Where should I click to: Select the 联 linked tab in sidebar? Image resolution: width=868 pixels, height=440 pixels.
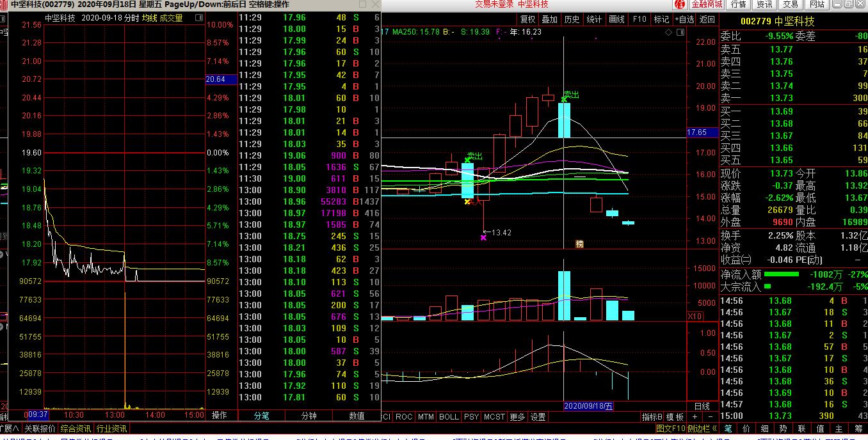coord(802,428)
